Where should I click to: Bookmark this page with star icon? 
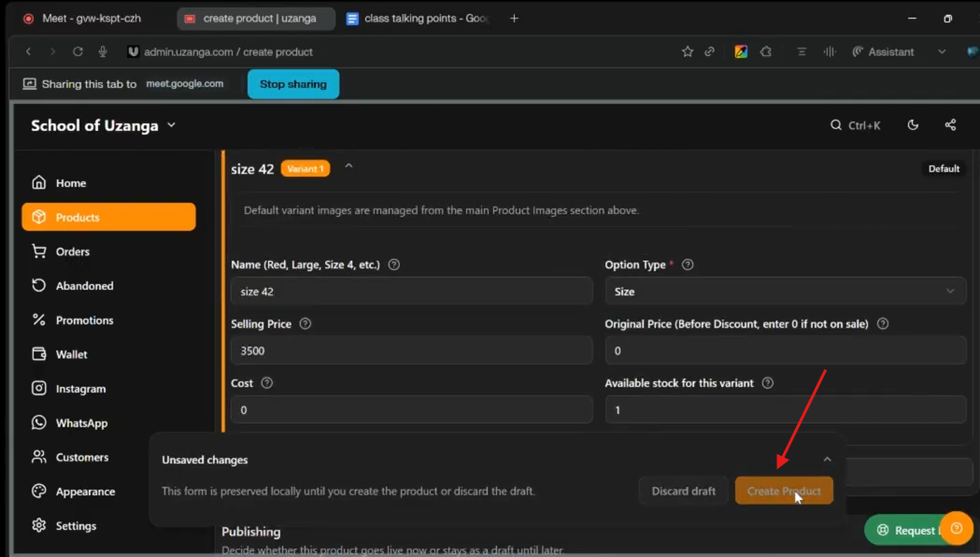click(688, 52)
